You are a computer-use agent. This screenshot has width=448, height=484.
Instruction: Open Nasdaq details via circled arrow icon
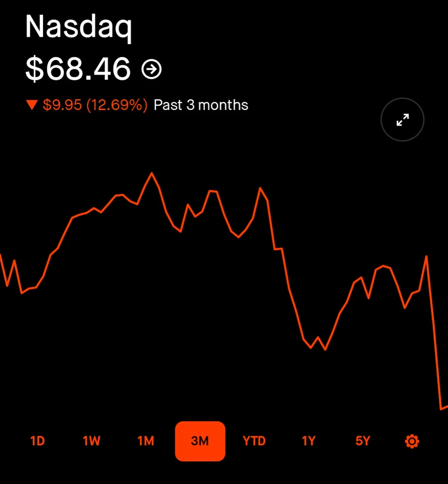point(151,70)
